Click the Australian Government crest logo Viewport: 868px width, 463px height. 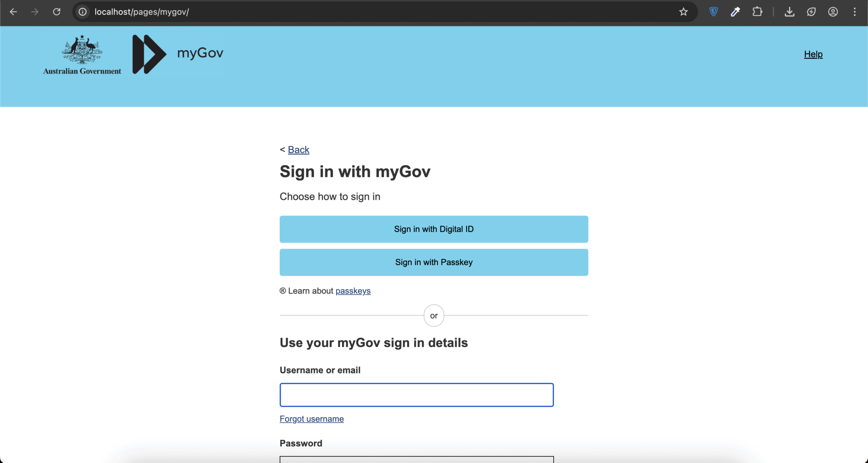(82, 55)
